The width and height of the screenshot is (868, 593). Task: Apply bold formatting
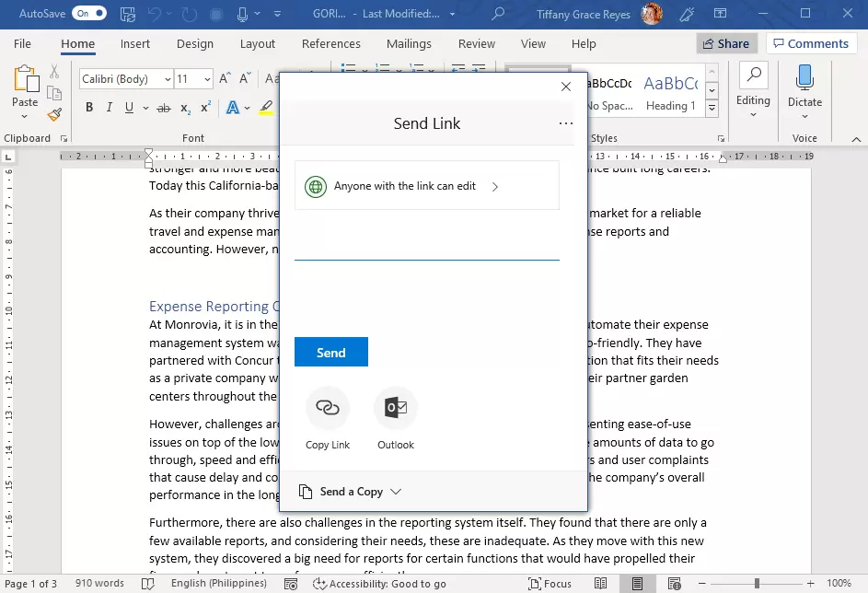[x=89, y=108]
